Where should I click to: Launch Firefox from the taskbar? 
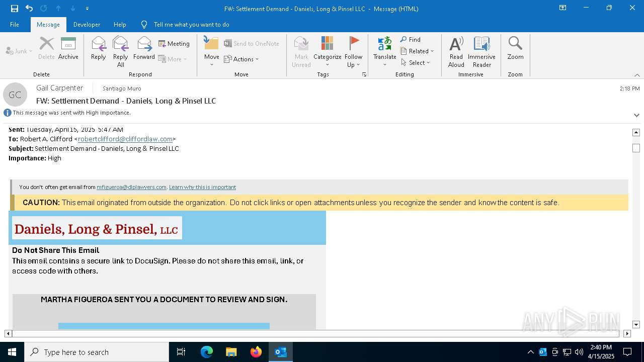tap(256, 352)
